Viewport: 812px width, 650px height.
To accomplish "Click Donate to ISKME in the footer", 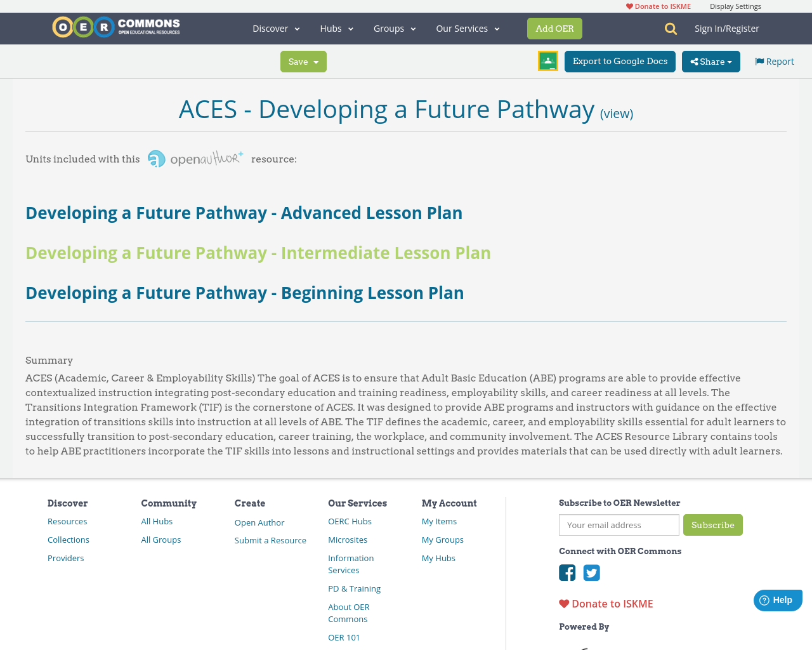I will 612,603.
